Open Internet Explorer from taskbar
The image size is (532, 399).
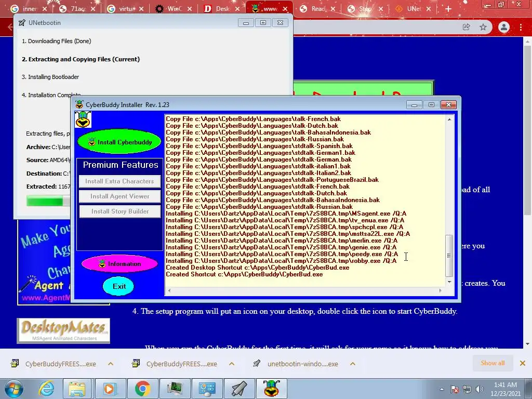pos(46,389)
